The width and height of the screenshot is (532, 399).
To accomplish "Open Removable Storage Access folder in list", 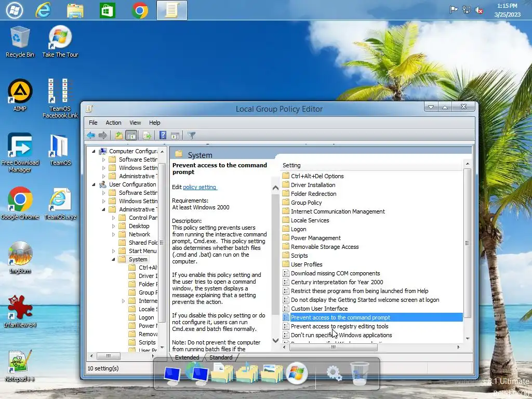I will [x=325, y=247].
